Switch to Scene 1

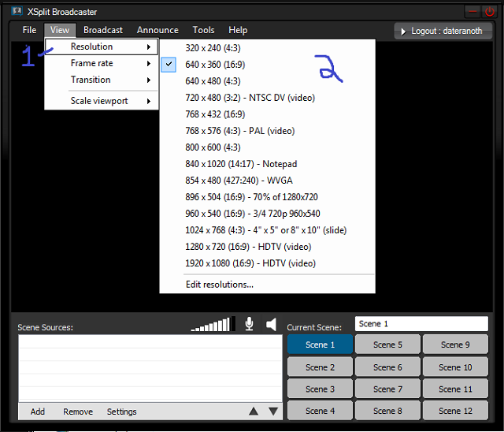[321, 344]
